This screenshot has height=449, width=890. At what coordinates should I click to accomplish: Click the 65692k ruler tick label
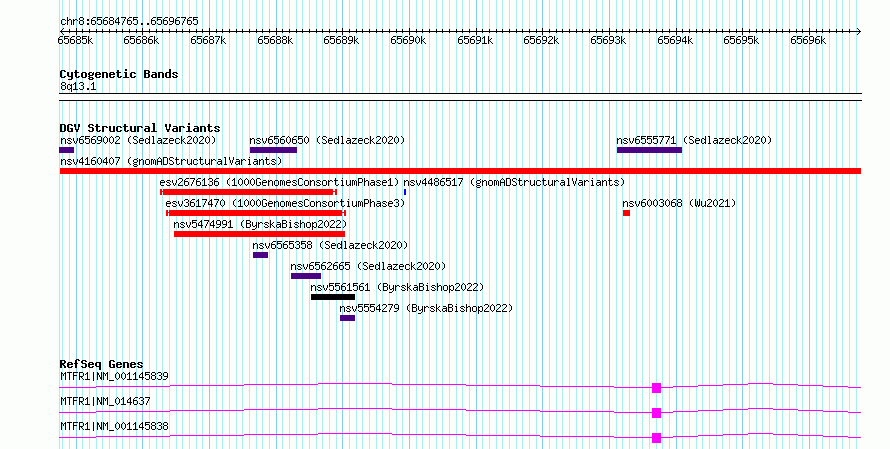(541, 40)
